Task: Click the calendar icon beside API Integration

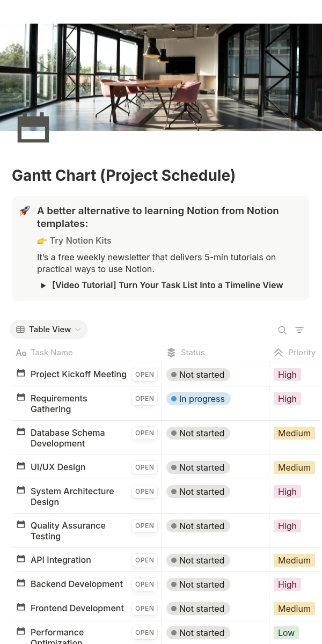Action: click(x=21, y=559)
